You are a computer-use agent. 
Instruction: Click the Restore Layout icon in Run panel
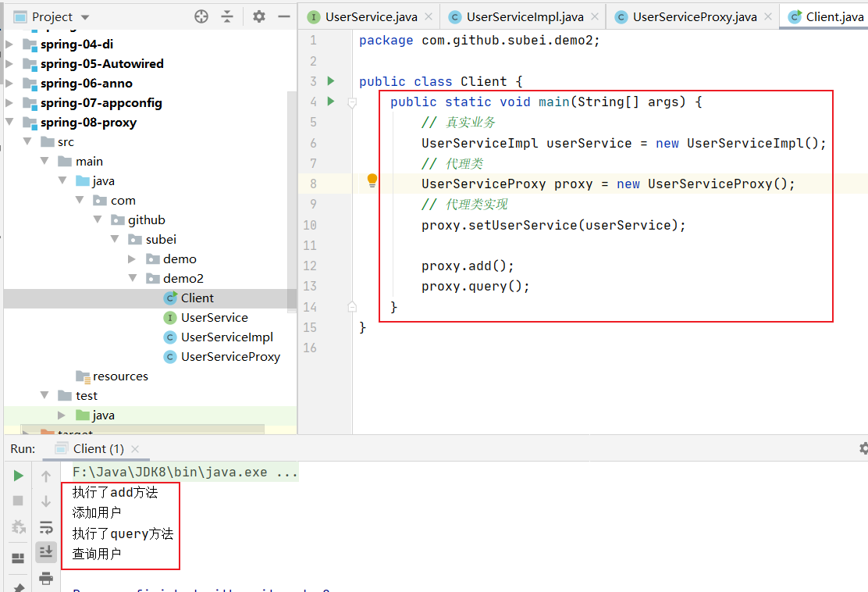click(x=17, y=558)
